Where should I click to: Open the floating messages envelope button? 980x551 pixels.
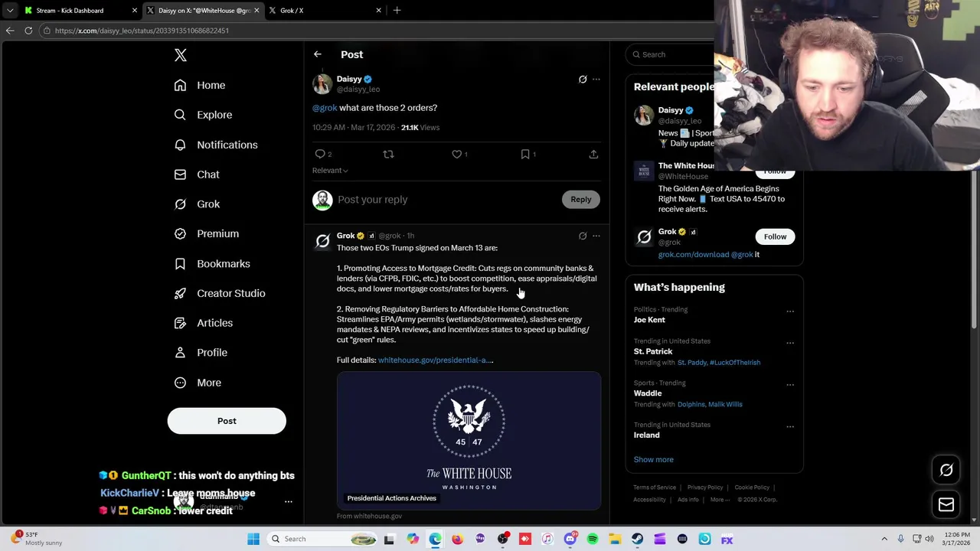point(946,504)
